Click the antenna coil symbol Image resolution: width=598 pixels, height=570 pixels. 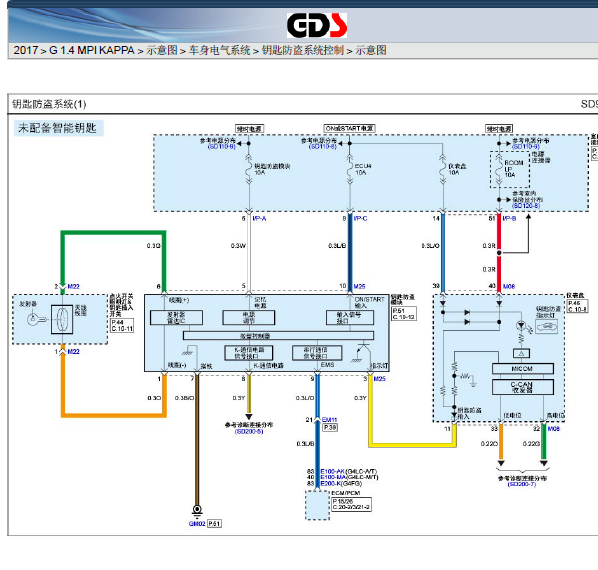point(62,320)
